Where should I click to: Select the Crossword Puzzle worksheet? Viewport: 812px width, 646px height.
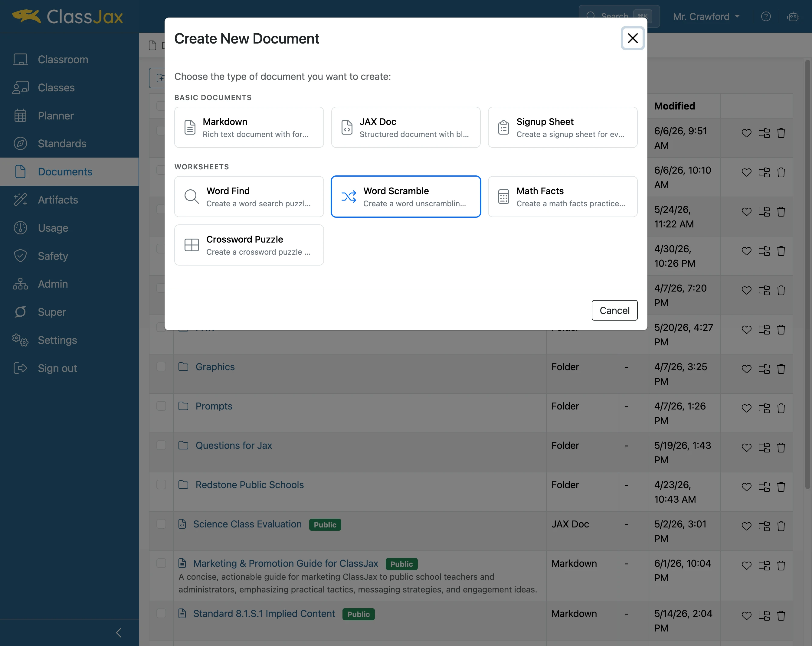coord(249,245)
